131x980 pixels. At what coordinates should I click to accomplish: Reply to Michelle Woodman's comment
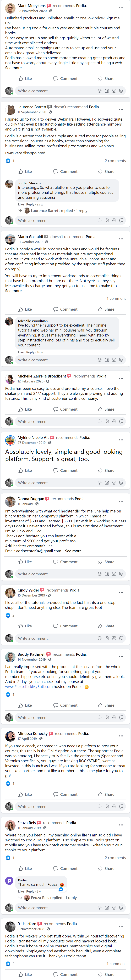[30, 352]
